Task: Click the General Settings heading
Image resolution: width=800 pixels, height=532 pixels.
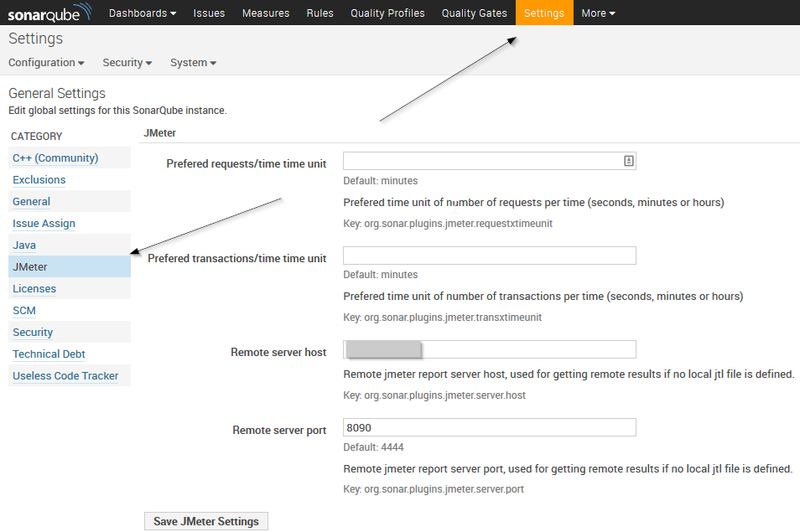Action: pyautogui.click(x=57, y=93)
